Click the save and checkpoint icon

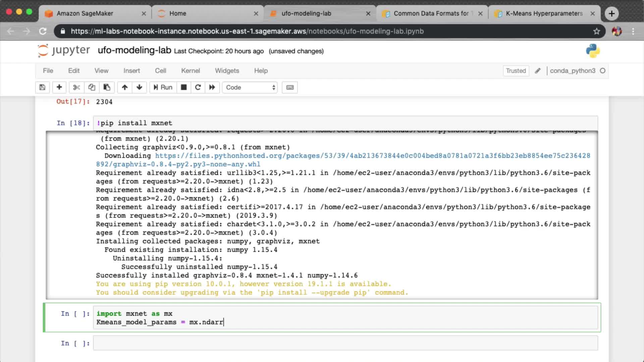(x=42, y=87)
